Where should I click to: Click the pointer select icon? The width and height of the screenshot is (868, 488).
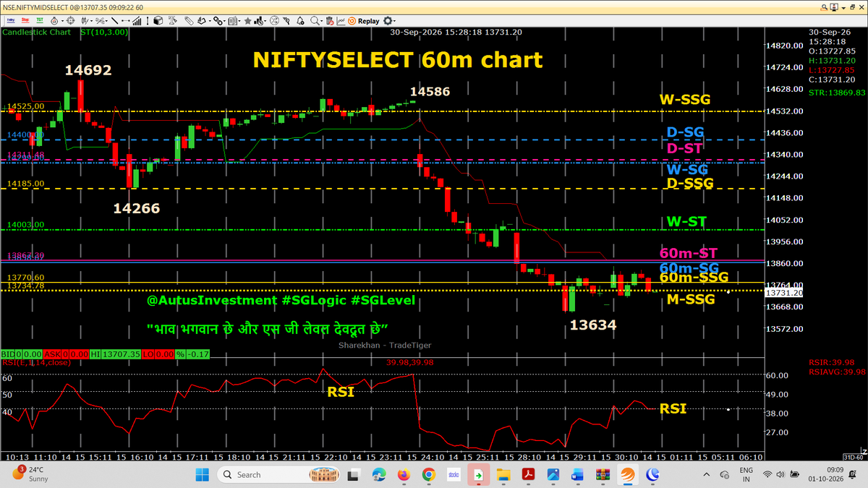tap(286, 21)
